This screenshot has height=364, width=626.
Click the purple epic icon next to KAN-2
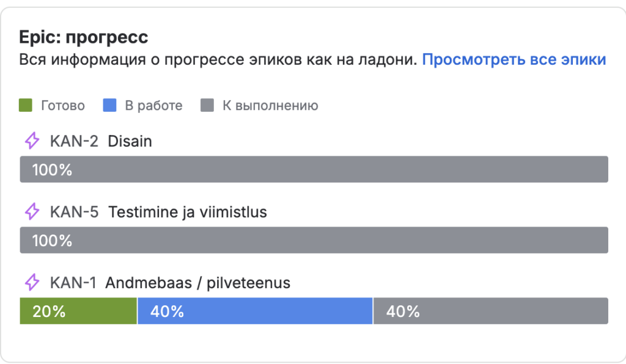coord(32,141)
